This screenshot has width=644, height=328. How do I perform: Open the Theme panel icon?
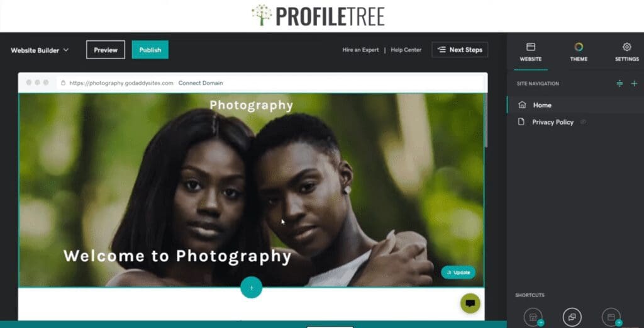tap(579, 52)
